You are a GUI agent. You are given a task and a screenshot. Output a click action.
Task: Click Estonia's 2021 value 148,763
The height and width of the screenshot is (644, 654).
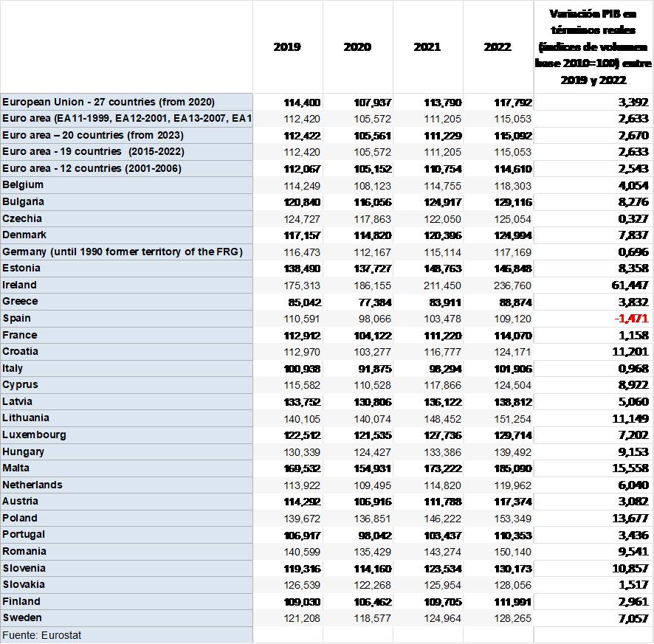(443, 269)
